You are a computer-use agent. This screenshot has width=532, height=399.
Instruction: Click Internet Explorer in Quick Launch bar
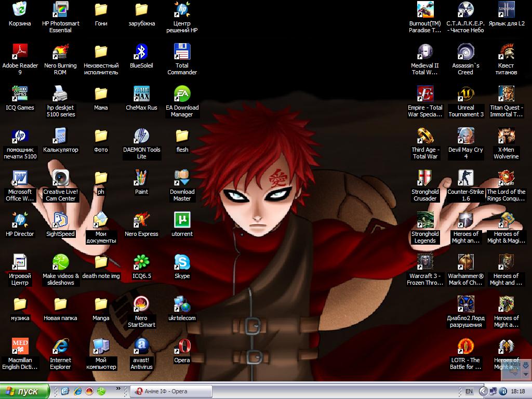pyautogui.click(x=77, y=391)
